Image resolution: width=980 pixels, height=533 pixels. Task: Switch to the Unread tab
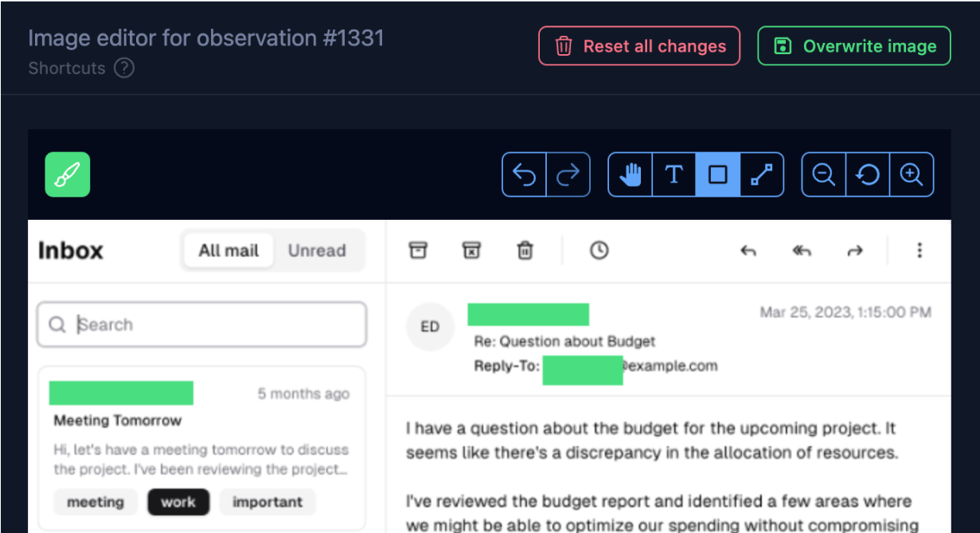(x=317, y=251)
